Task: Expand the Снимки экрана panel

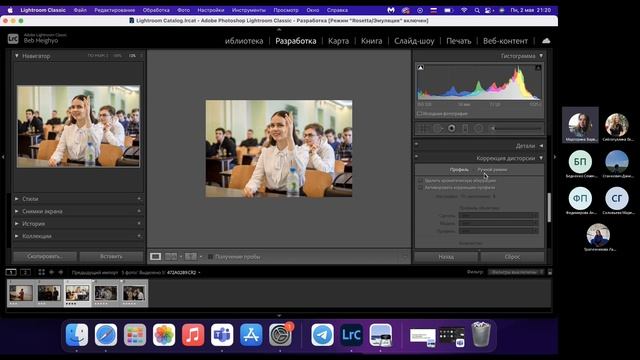Action: coord(17,211)
